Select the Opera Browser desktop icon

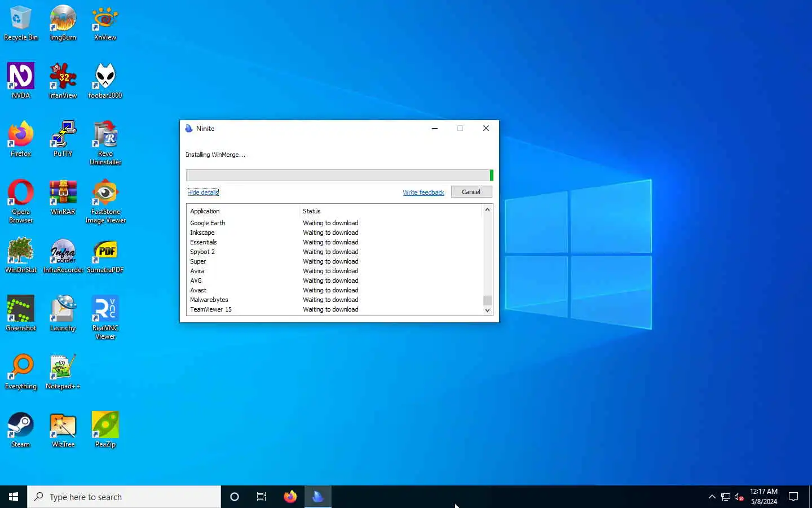21,202
